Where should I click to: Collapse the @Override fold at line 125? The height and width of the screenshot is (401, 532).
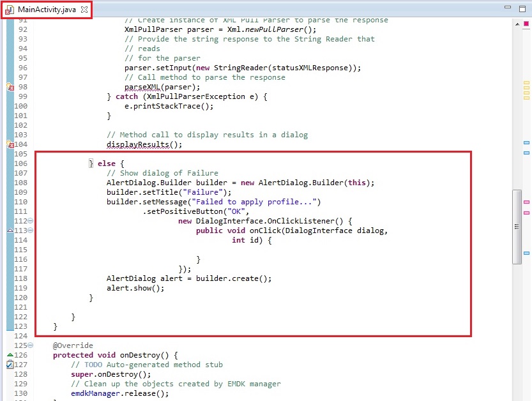(x=31, y=345)
